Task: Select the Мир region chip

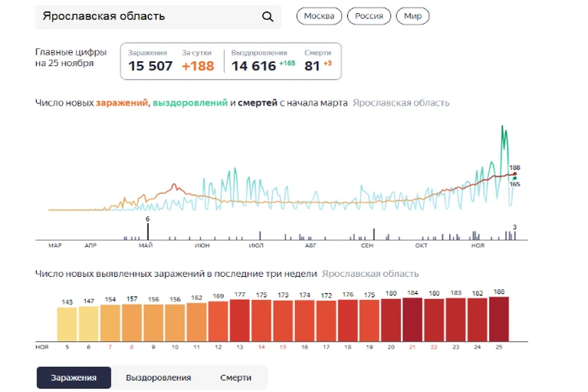Action: point(412,16)
